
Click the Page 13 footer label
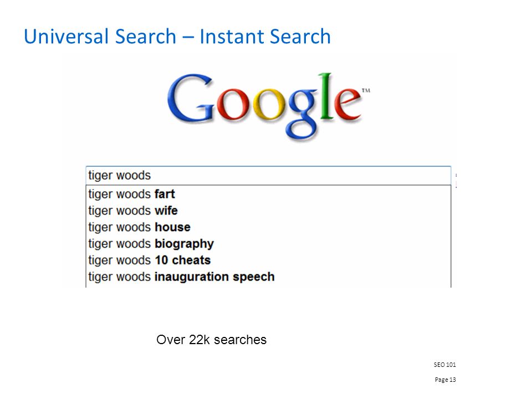point(445,380)
